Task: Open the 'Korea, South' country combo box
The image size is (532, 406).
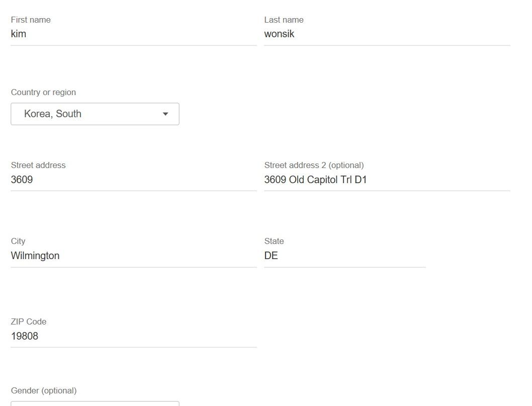Action: 95,114
